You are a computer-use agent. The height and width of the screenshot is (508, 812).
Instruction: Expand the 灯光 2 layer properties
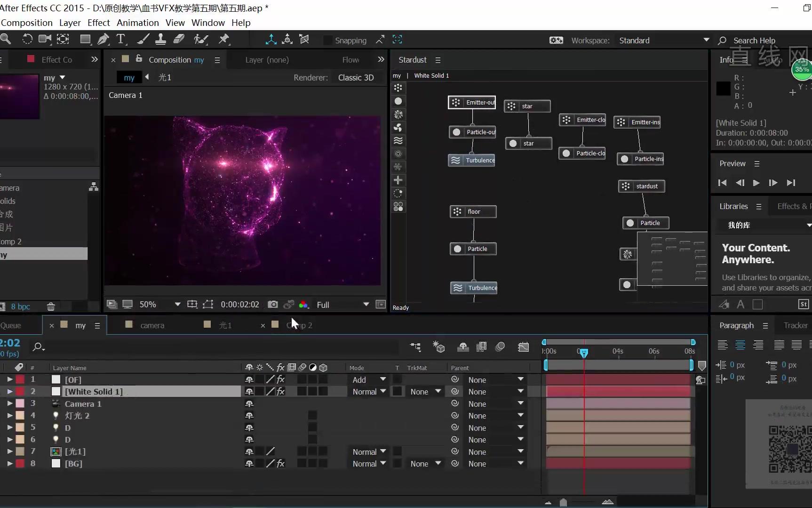(x=9, y=415)
